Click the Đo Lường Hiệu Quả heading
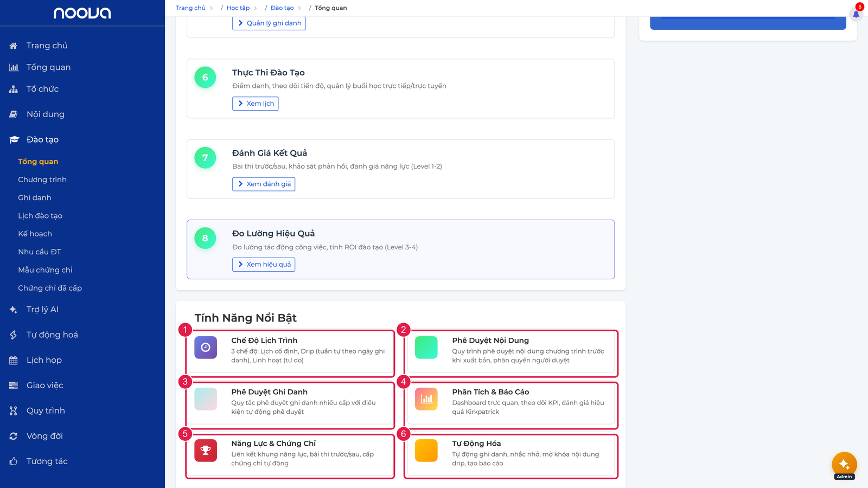 point(273,234)
